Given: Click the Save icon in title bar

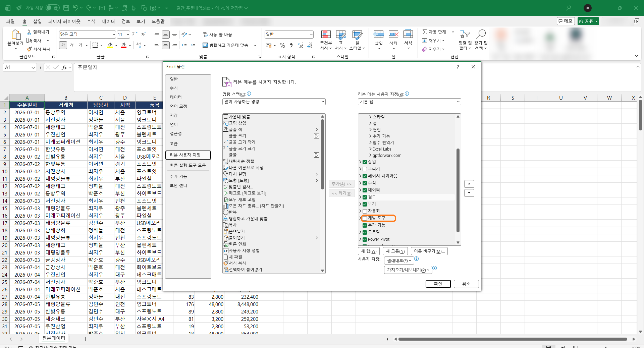Looking at the screenshot, I should point(66,8).
